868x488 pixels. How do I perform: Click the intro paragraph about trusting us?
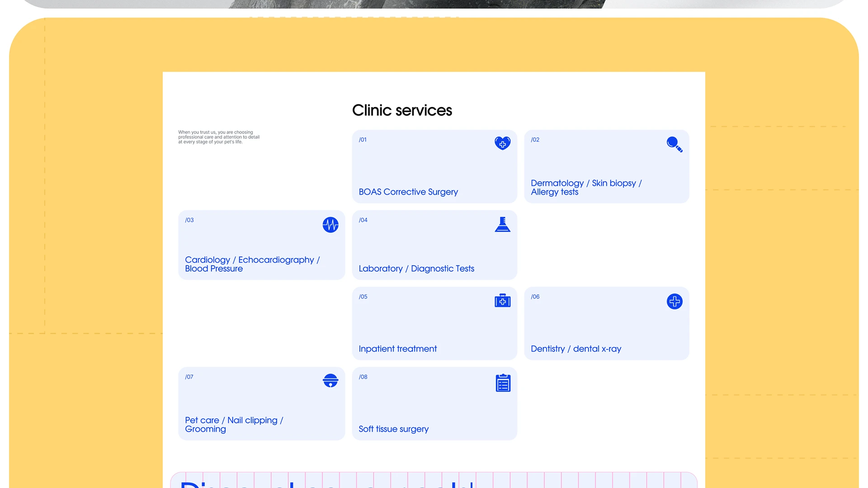[x=218, y=137]
